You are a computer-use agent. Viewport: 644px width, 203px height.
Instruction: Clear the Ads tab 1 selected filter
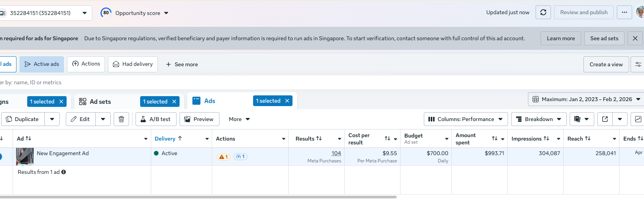pos(287,101)
